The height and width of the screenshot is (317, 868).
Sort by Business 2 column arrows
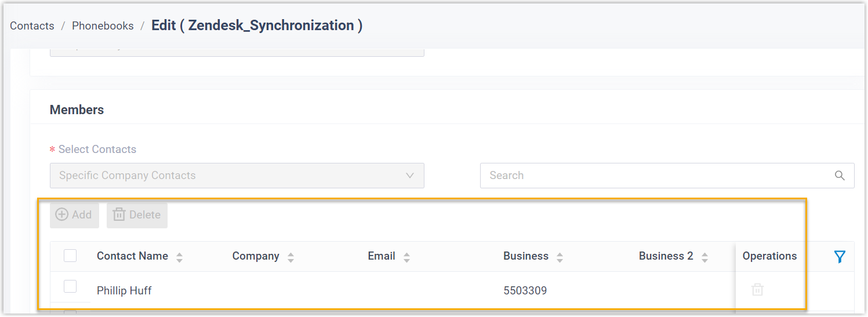coord(704,257)
